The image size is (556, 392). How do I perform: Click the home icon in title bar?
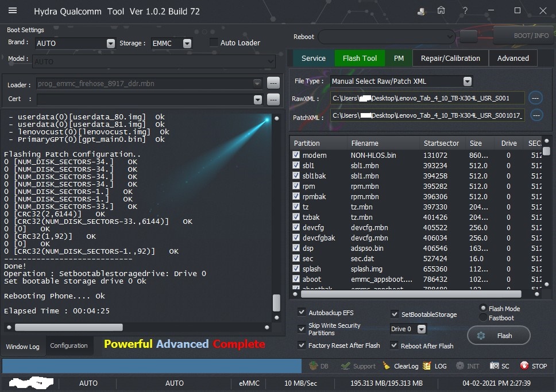click(x=441, y=11)
